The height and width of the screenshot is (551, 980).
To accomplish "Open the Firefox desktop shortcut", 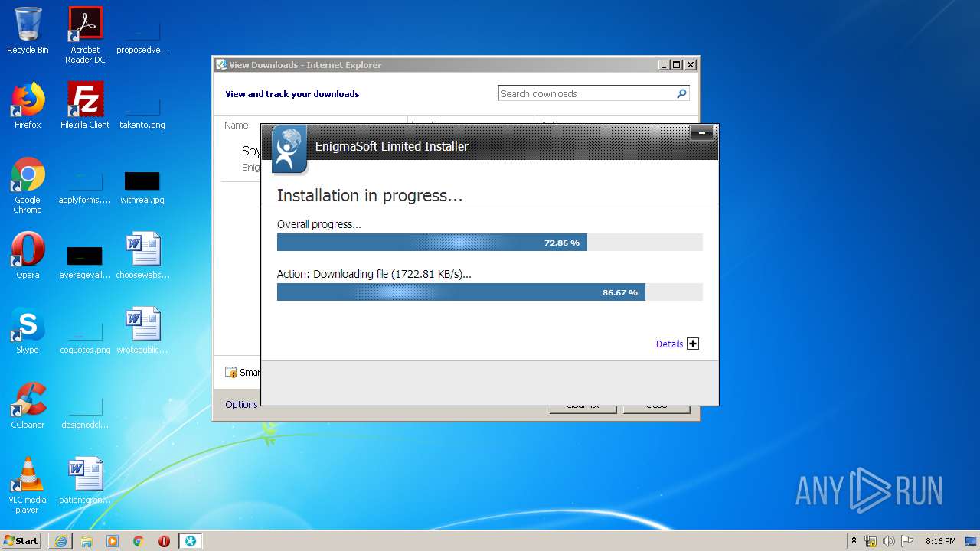I will (28, 106).
